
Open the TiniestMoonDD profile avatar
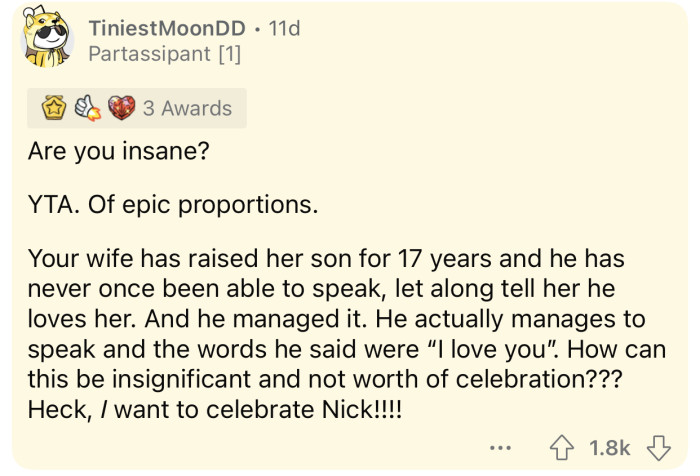(47, 40)
